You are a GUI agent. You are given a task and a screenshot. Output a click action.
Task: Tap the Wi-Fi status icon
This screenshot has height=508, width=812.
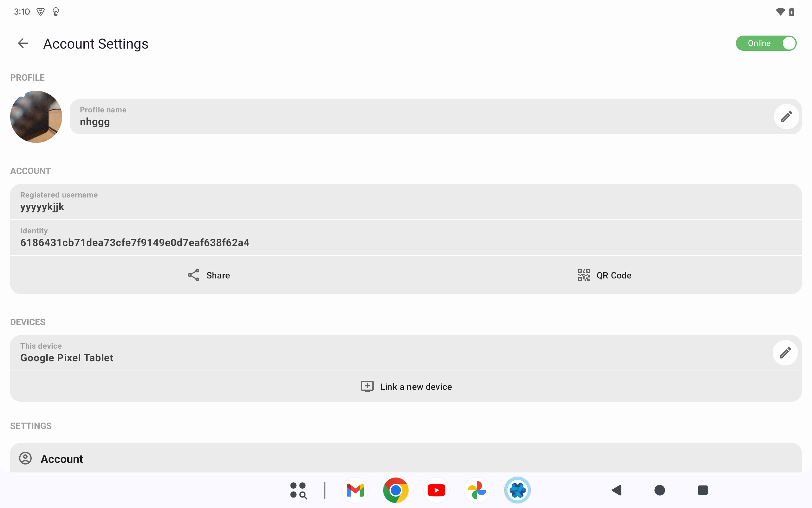click(x=781, y=12)
